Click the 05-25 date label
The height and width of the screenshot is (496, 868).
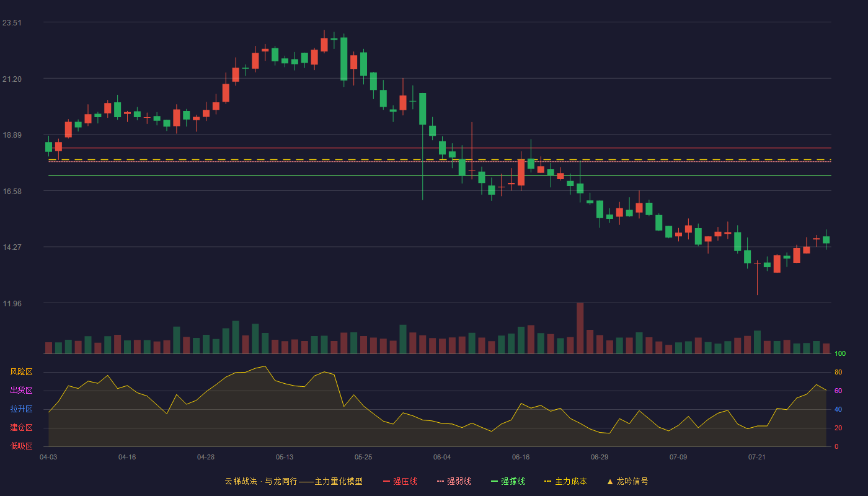tap(363, 457)
